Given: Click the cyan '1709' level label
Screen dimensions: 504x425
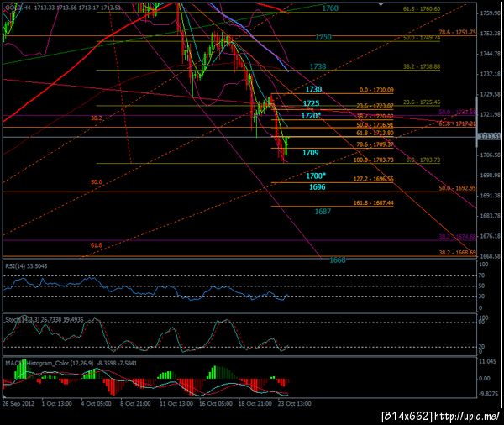Looking at the screenshot, I should click(311, 152).
